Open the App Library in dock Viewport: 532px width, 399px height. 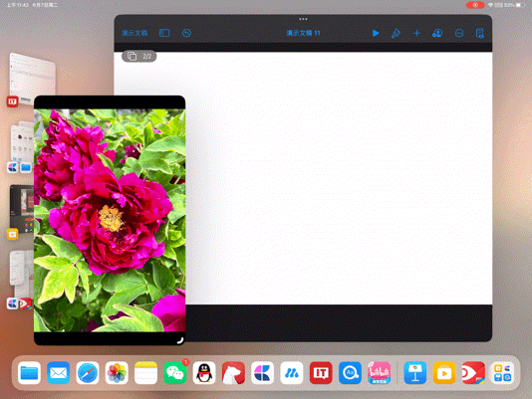[x=502, y=373]
